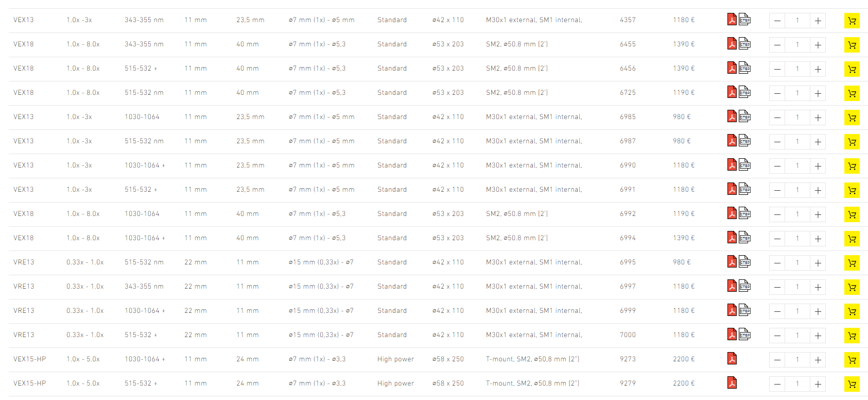Increase quantity for product ID 6995

[x=818, y=263]
